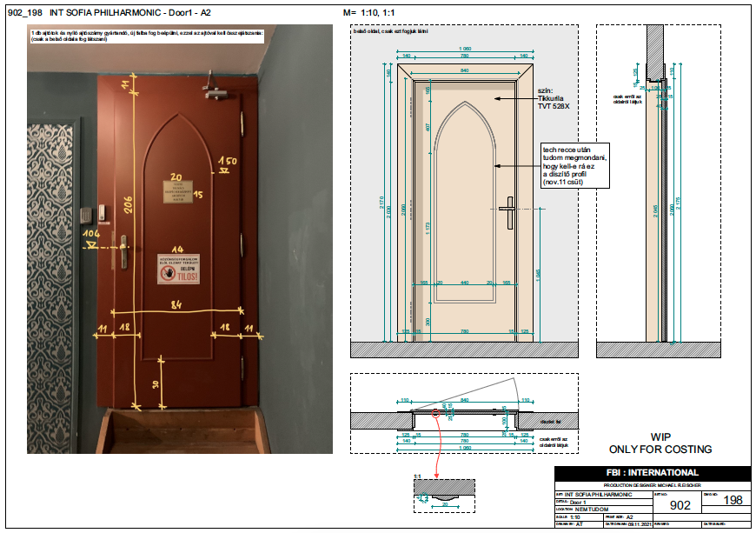Screen dimensions: 756x533
Task: Click the scale note "M= 1:10, 1:1"
Action: point(368,12)
